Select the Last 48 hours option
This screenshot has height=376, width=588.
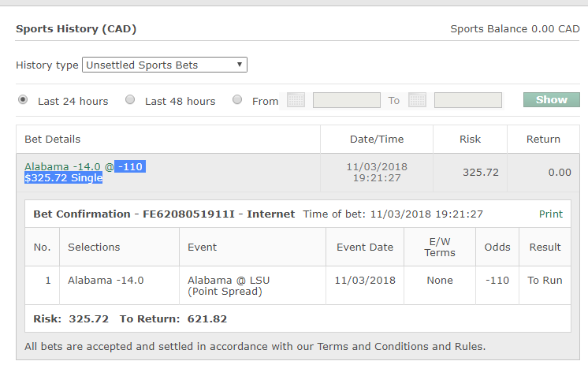pos(130,100)
